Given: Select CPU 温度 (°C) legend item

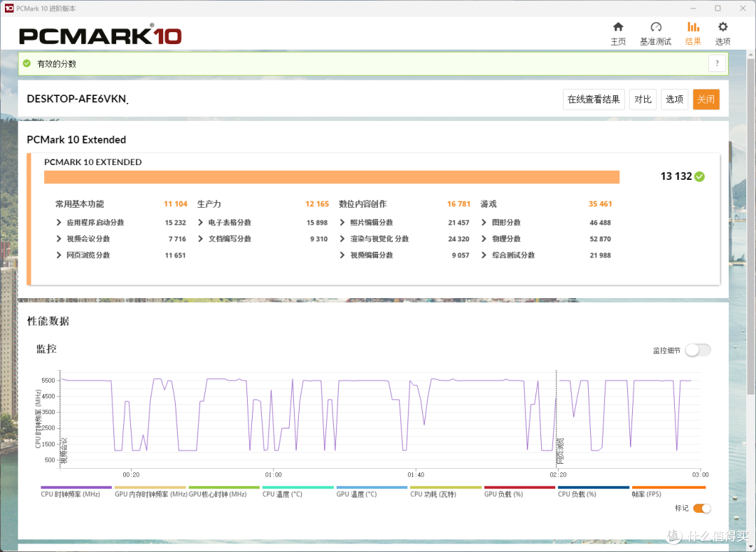Looking at the screenshot, I should click(x=297, y=492).
